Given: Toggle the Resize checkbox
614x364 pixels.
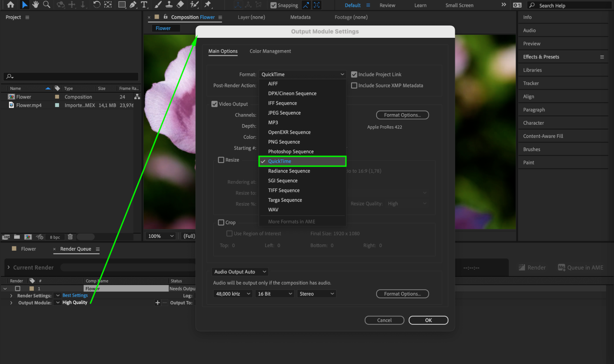Looking at the screenshot, I should (221, 160).
